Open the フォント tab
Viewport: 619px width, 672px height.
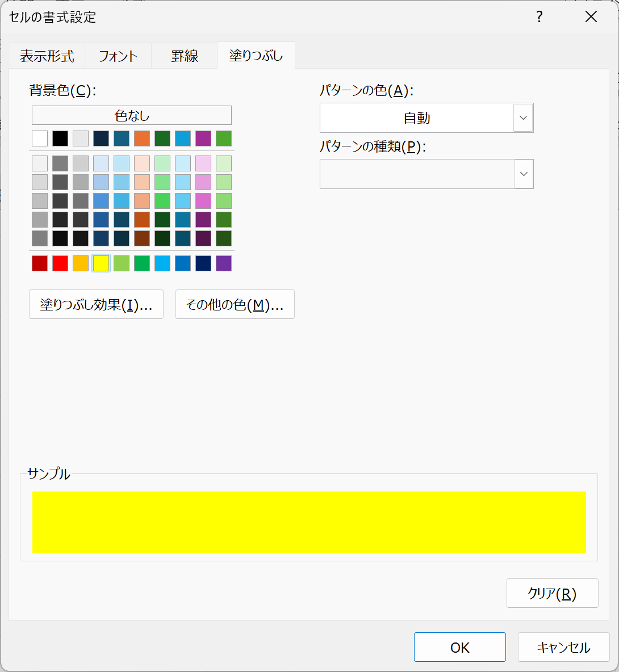[x=118, y=56]
